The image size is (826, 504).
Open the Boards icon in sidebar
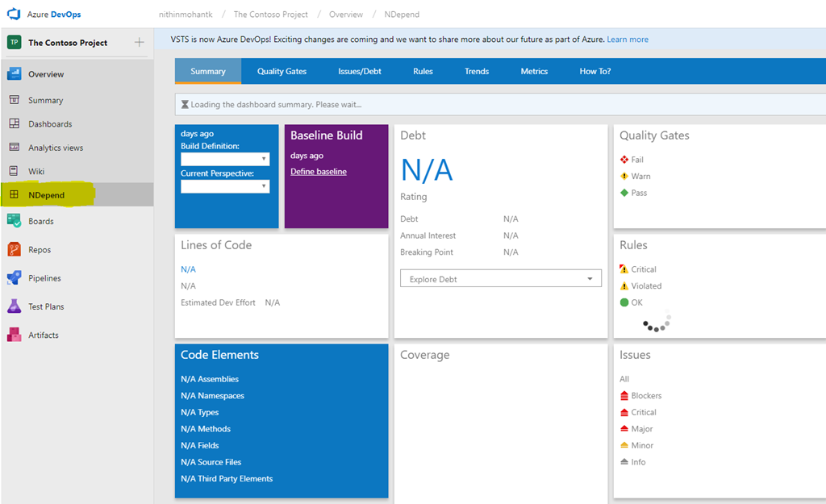coord(14,221)
